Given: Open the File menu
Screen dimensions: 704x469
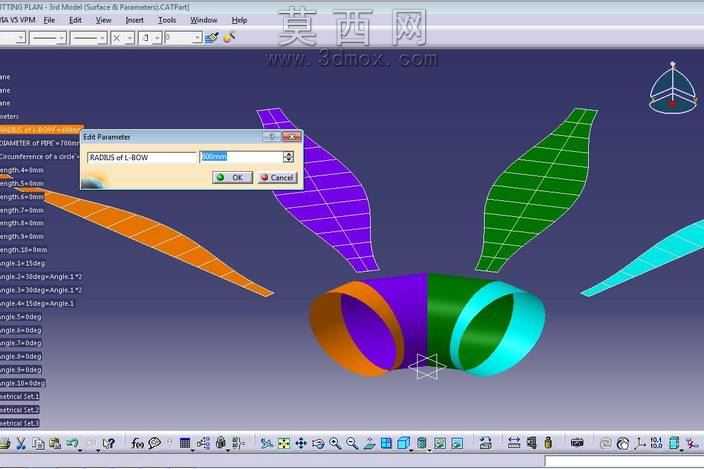Looking at the screenshot, I should coord(49,20).
